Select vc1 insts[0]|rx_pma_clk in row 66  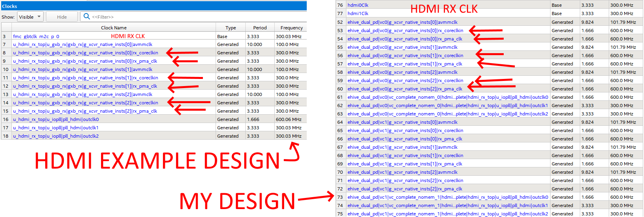tap(405, 139)
